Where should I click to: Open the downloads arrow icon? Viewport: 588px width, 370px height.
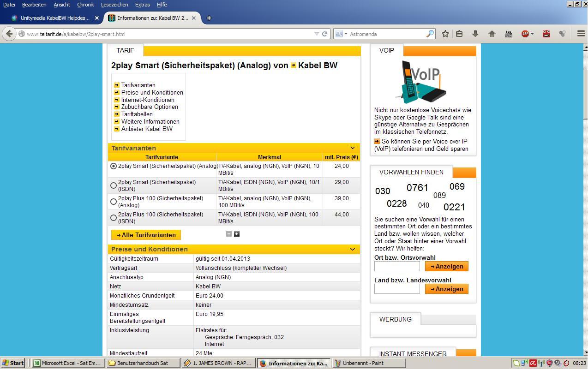coord(475,34)
